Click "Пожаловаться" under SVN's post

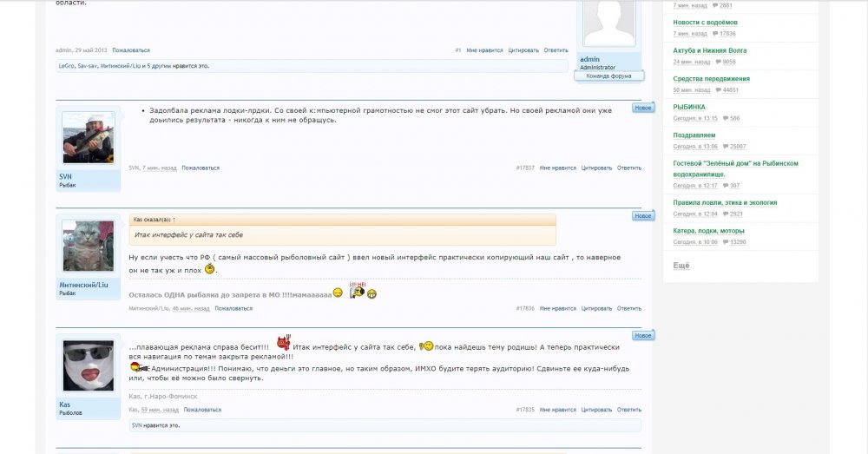[201, 168]
